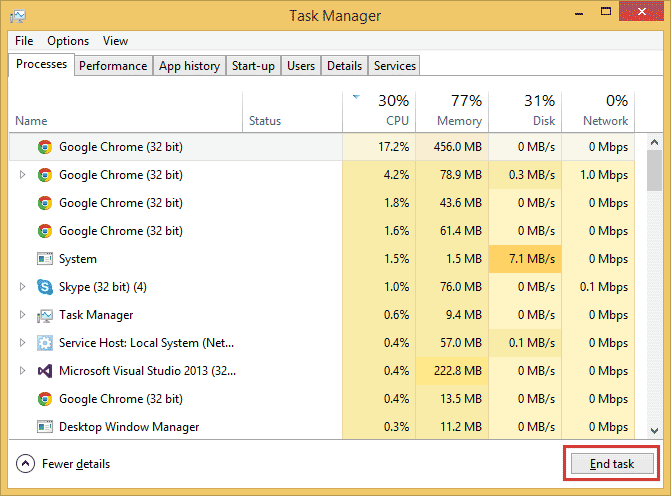
Task: Expand the Skype (32 bit) process group
Action: [22, 287]
